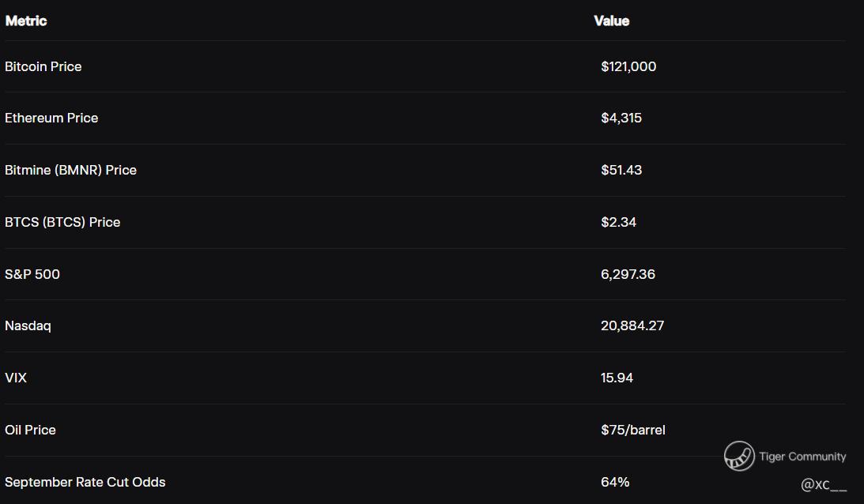Viewport: 864px width, 504px height.
Task: Click the $4,315 Ethereum value
Action: point(621,118)
